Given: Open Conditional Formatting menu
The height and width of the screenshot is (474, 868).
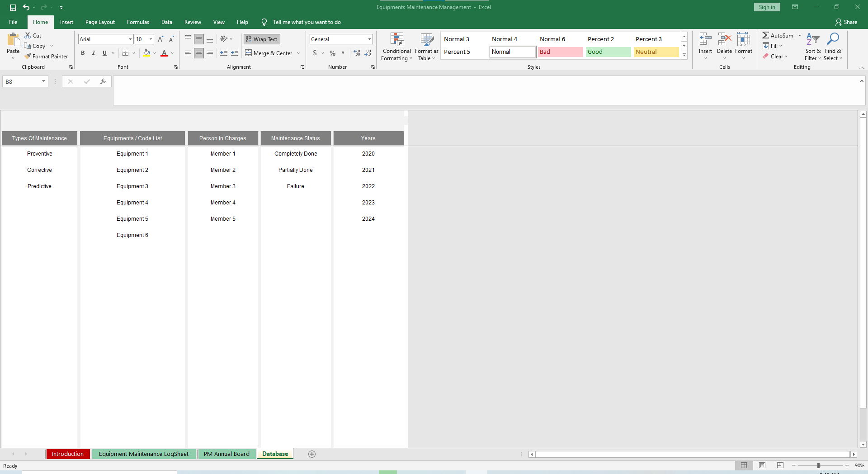Looking at the screenshot, I should click(x=397, y=47).
